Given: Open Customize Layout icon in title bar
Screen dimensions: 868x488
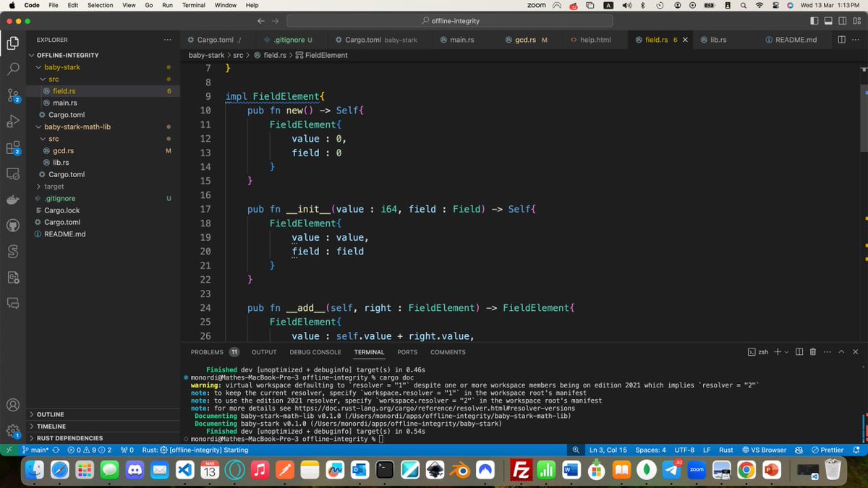Looking at the screenshot, I should point(857,21).
